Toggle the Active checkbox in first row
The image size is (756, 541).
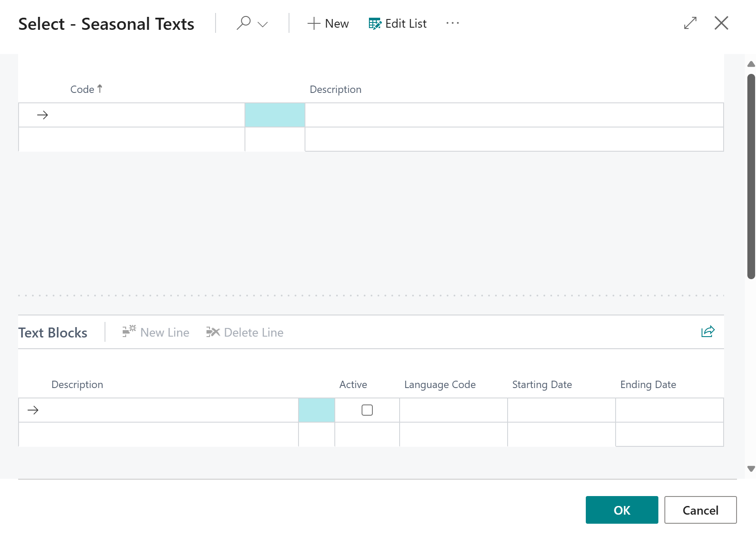point(367,410)
